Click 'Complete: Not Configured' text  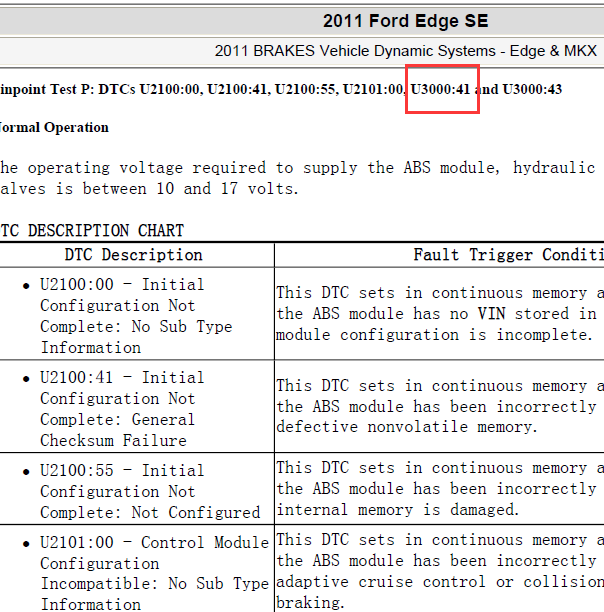pyautogui.click(x=150, y=512)
